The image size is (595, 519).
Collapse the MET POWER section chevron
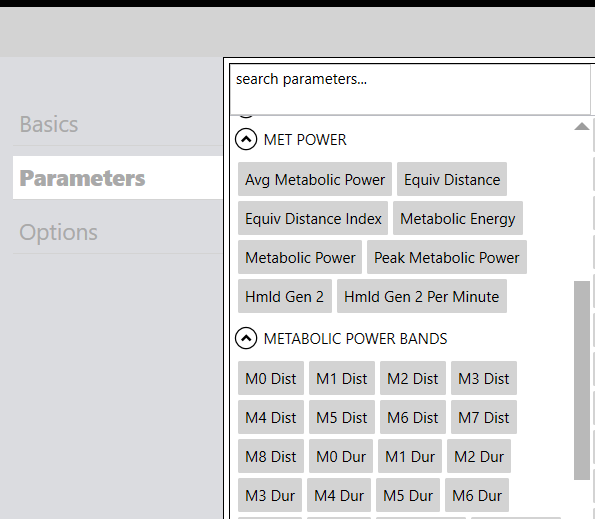pyautogui.click(x=246, y=139)
